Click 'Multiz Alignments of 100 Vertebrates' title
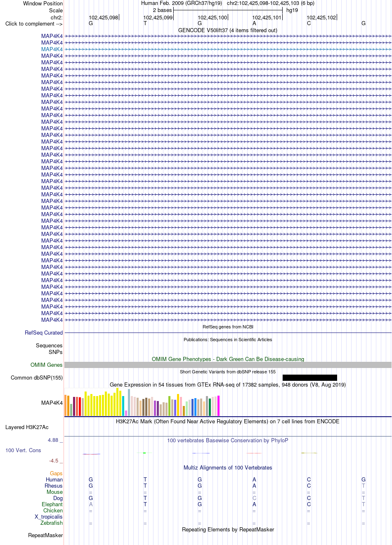This screenshot has width=392, height=545. click(228, 467)
